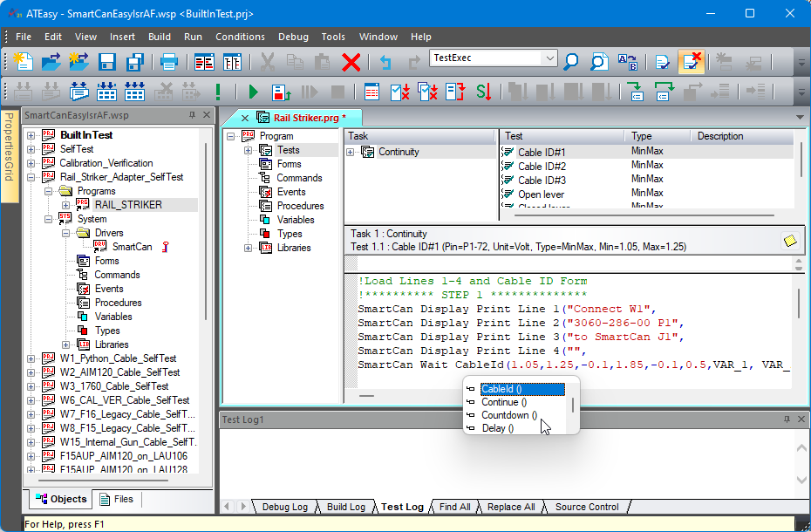Viewport: 811px width, 532px height.
Task: Open the TestExec combo box dropdown
Action: point(549,58)
